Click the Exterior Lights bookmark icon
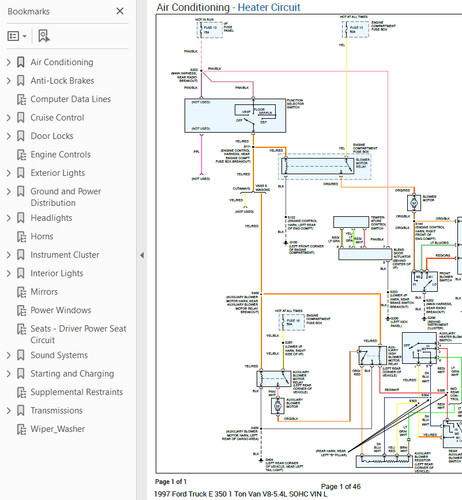The width and height of the screenshot is (462, 500). tap(21, 173)
